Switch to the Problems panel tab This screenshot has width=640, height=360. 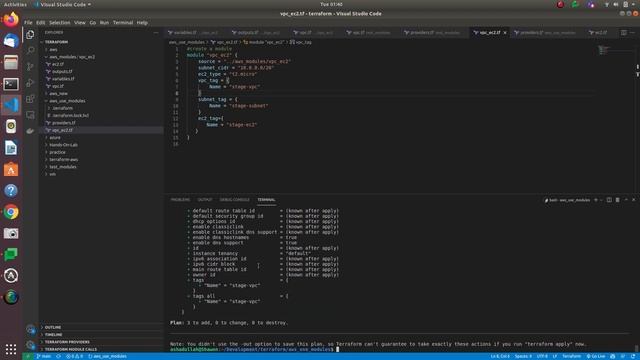point(180,200)
